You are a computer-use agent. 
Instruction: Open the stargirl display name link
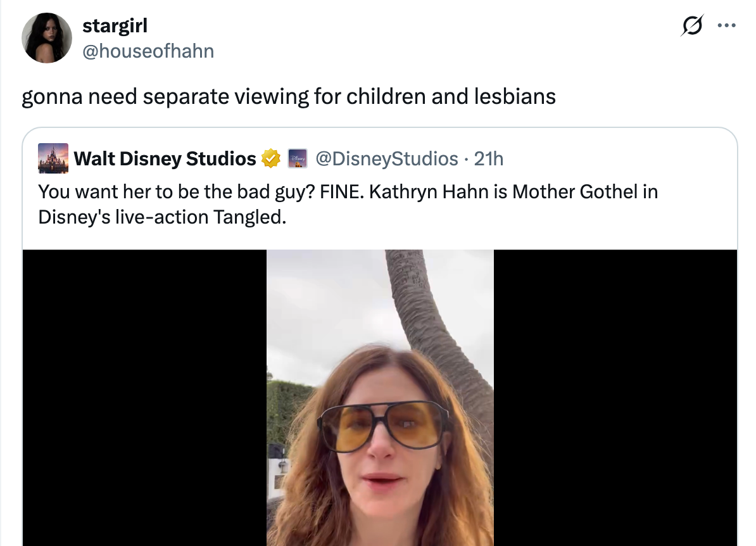click(115, 26)
